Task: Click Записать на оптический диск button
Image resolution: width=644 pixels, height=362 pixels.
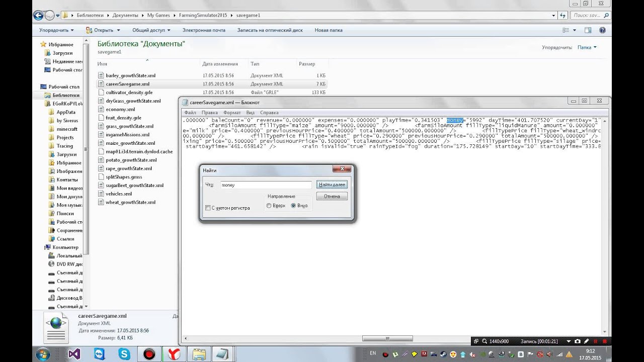Action: [x=270, y=30]
